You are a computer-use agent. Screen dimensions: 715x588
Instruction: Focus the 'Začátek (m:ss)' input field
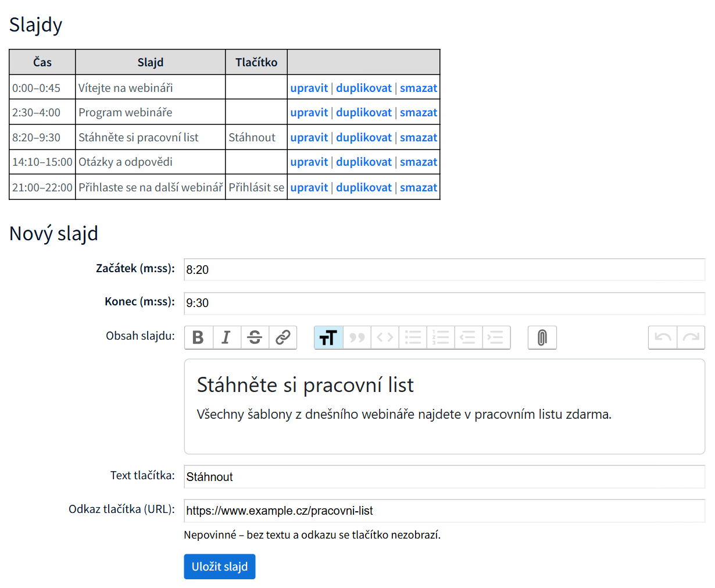[444, 269]
